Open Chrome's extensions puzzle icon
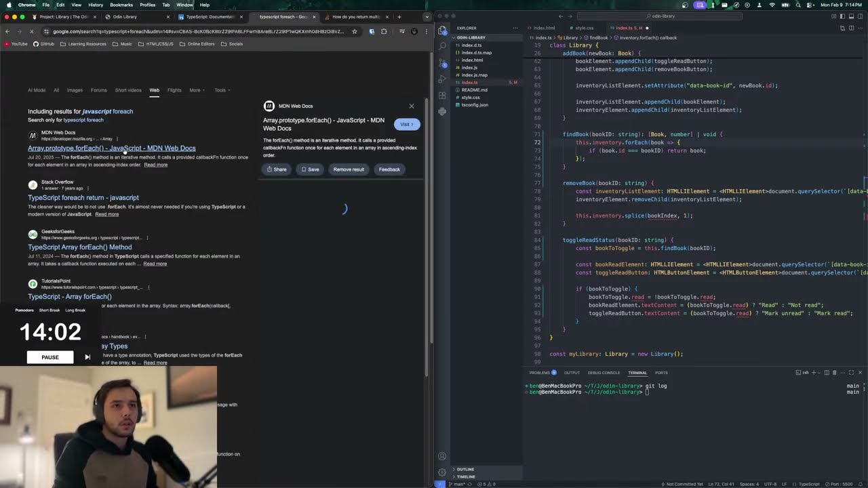 pyautogui.click(x=384, y=31)
